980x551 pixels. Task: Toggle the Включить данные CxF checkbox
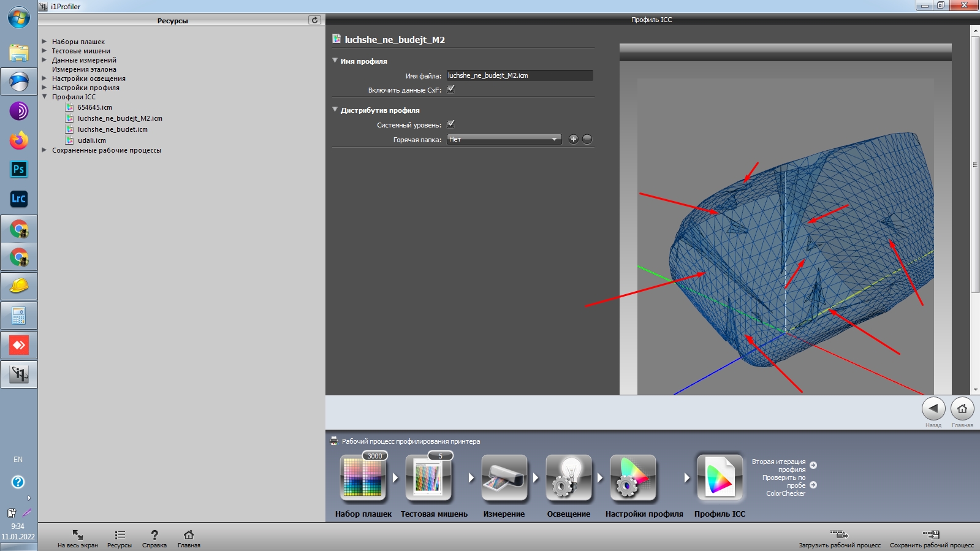click(x=450, y=89)
